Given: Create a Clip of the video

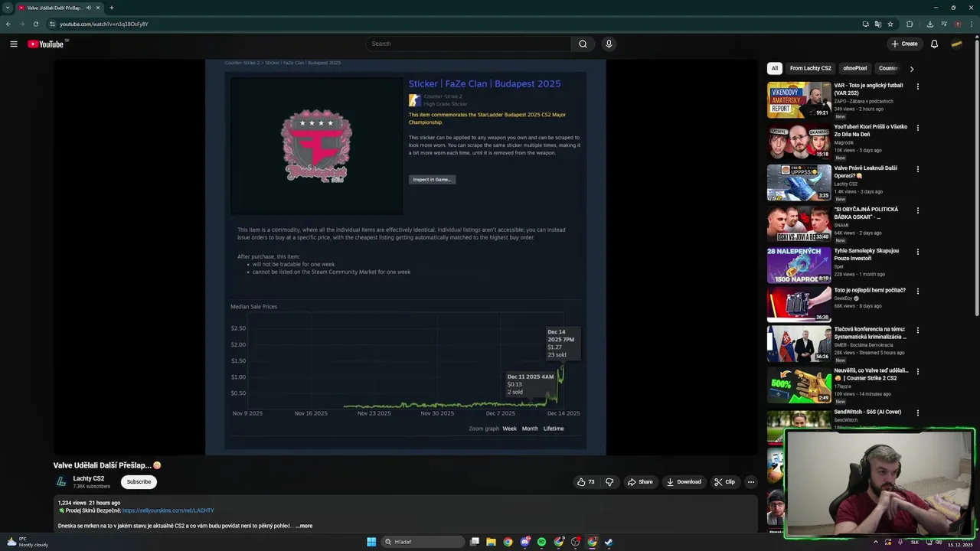Looking at the screenshot, I should (x=724, y=482).
